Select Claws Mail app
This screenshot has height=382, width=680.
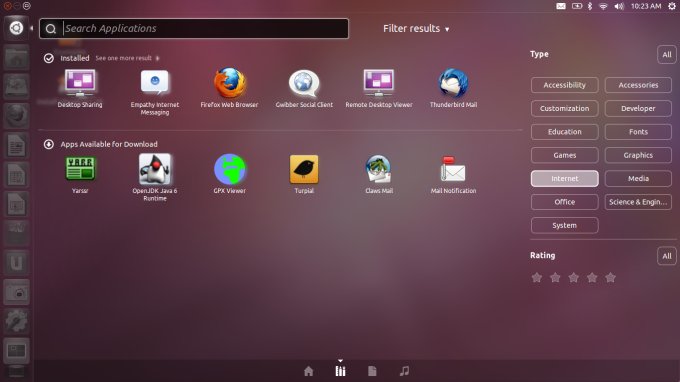(379, 174)
